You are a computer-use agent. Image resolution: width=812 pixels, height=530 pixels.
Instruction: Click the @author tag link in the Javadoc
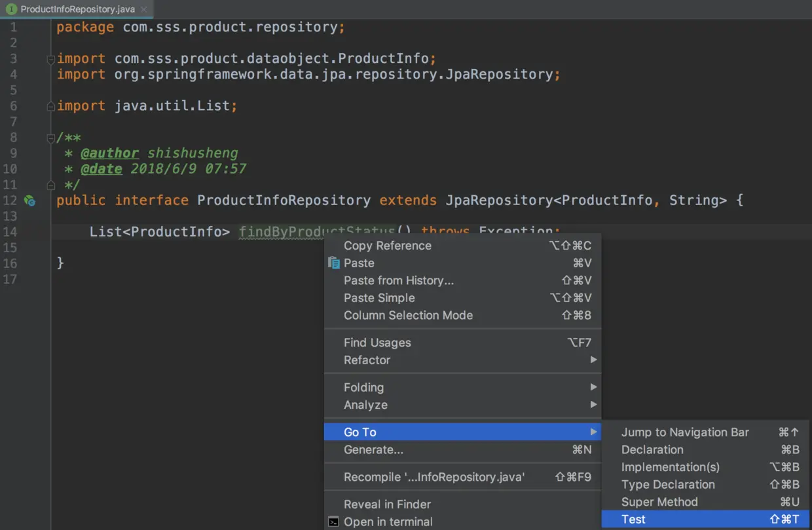(109, 153)
